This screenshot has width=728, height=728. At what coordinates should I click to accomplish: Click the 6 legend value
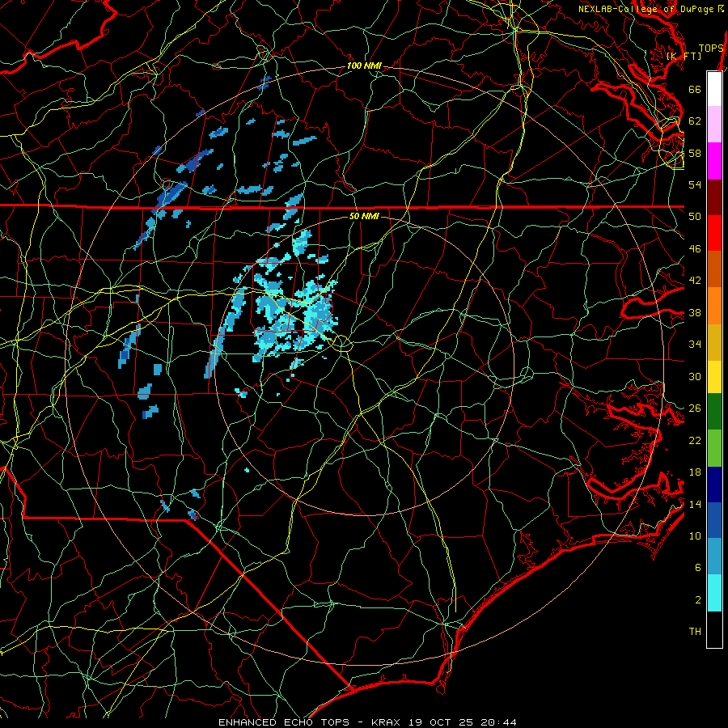(698, 568)
